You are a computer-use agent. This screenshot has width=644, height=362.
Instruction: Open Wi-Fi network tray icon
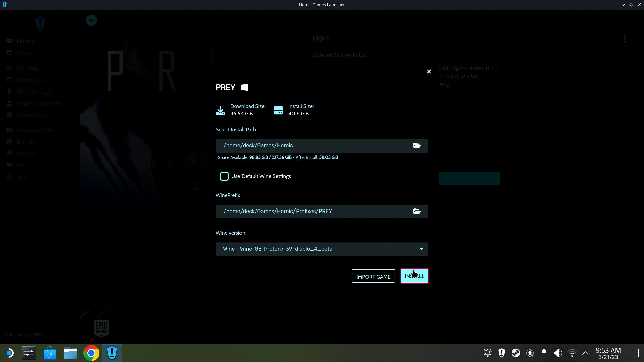point(572,353)
